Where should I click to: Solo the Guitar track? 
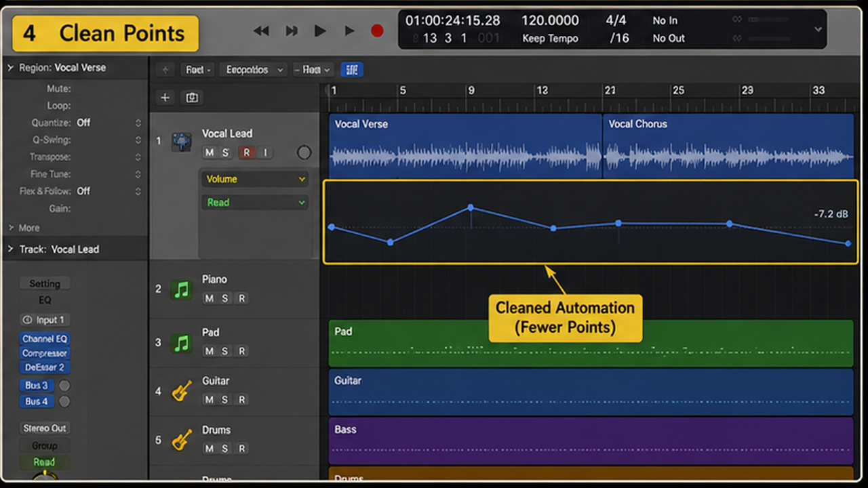pyautogui.click(x=226, y=400)
